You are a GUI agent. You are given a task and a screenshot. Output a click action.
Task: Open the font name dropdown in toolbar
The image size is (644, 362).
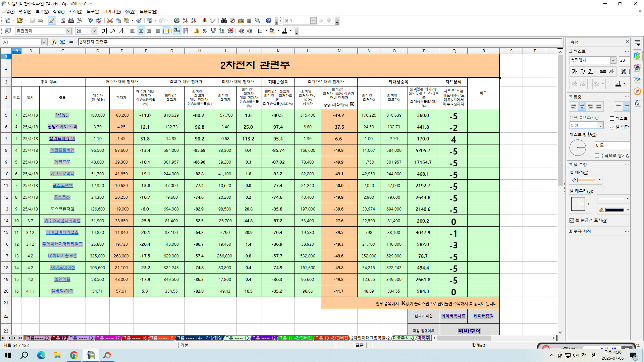pyautogui.click(x=69, y=31)
